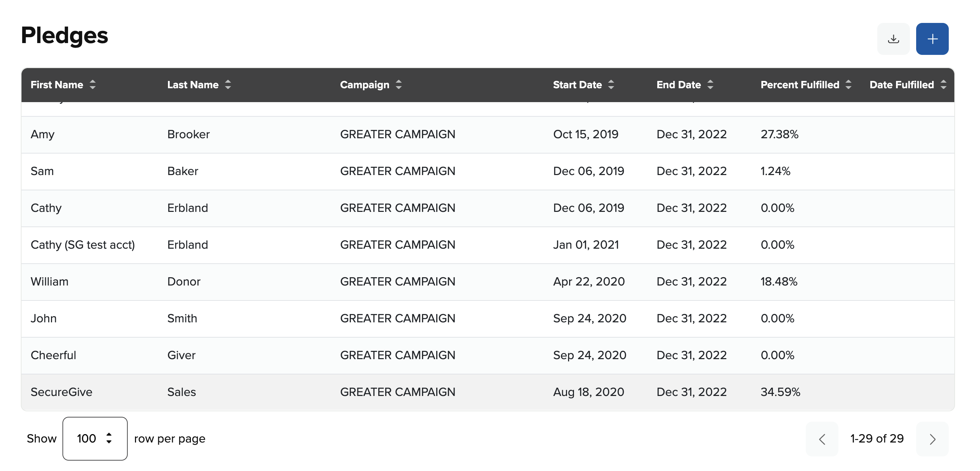
Task: Go to the previous page arrow
Action: 822,439
